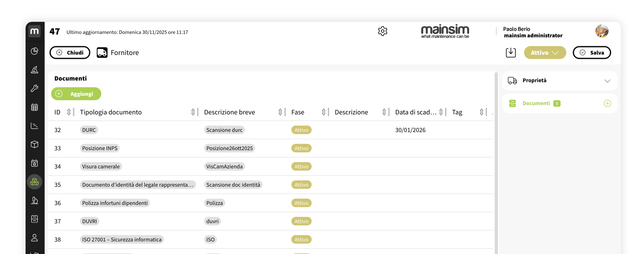Image resolution: width=644 pixels, height=254 pixels.
Task: Open the calendar grid sidebar icon
Action: click(34, 107)
